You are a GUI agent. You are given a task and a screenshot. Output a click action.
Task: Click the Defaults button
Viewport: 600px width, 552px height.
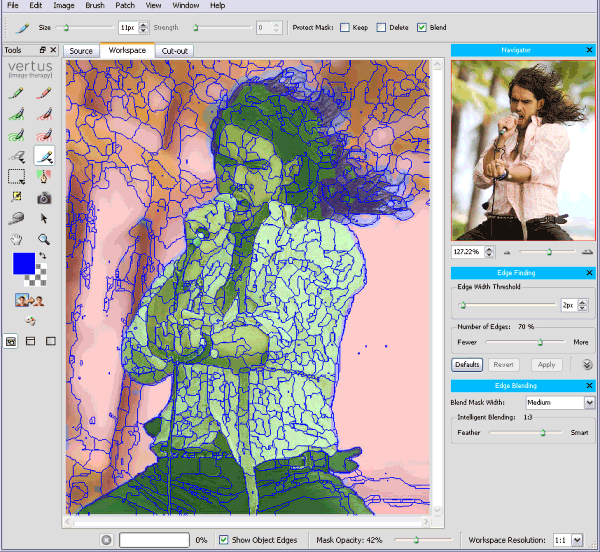tap(466, 365)
